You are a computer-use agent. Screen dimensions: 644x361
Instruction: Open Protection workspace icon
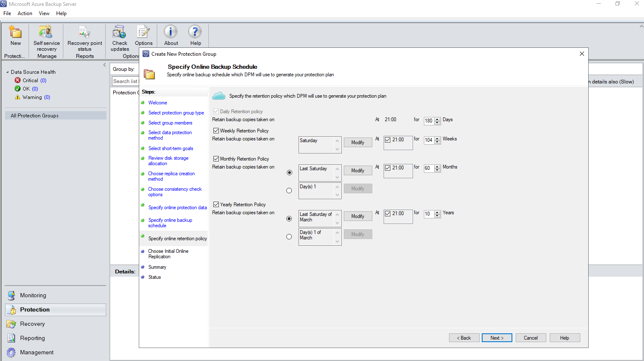11,309
